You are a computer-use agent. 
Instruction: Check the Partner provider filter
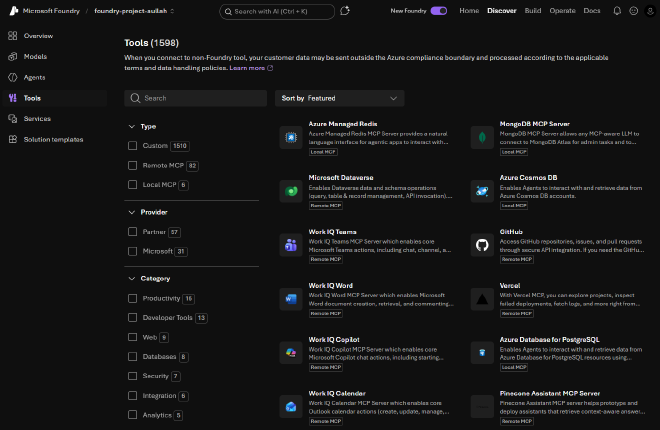[x=133, y=231]
